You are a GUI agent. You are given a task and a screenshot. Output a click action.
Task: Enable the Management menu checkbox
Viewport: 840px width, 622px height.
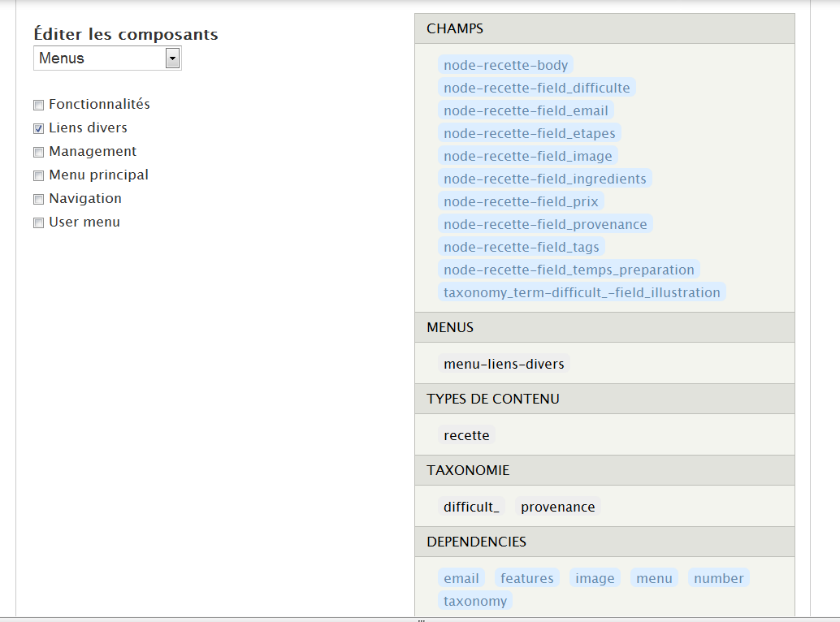[38, 152]
